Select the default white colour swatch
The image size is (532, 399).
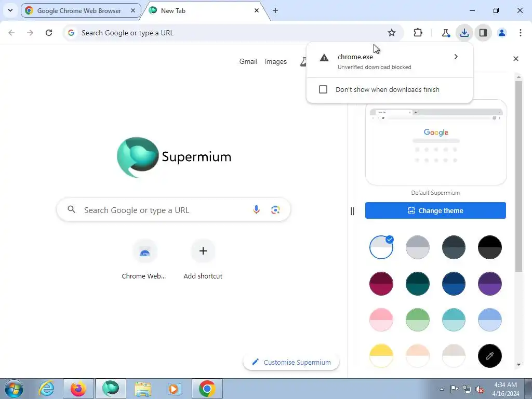click(x=381, y=247)
